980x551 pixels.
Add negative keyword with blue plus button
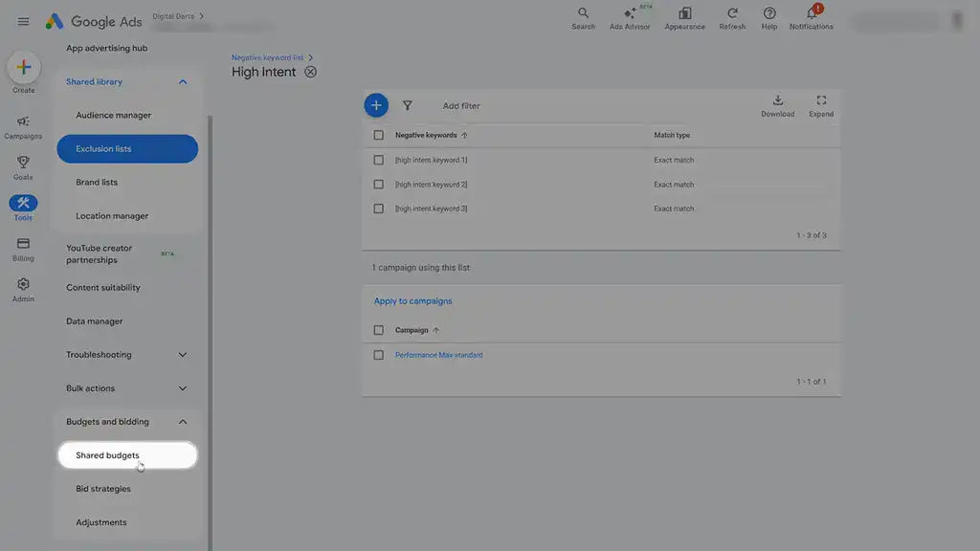tap(376, 105)
